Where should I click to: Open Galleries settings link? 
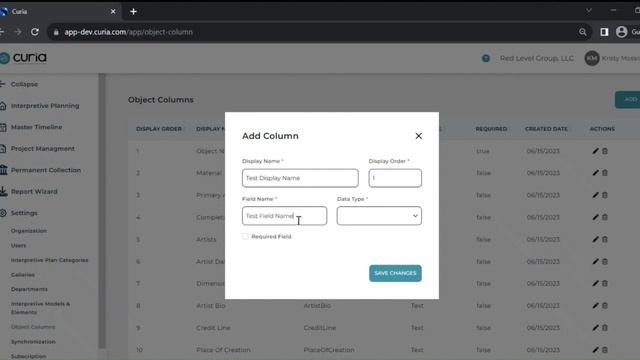22,275
